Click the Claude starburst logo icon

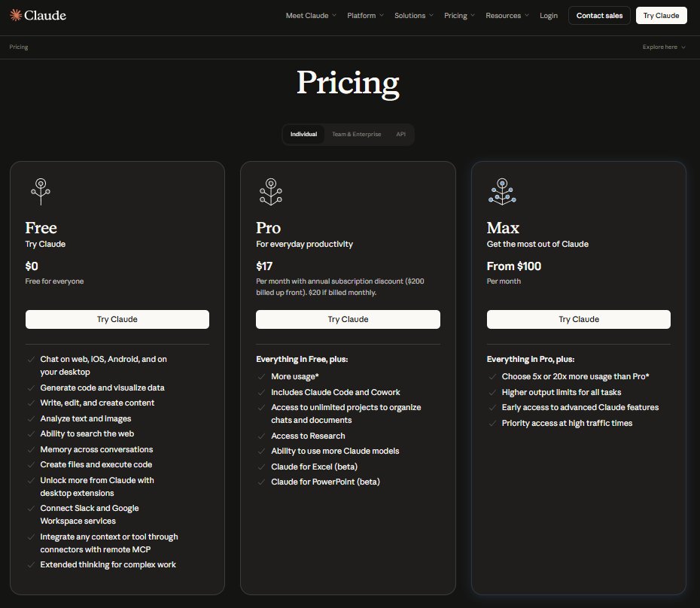coord(16,15)
